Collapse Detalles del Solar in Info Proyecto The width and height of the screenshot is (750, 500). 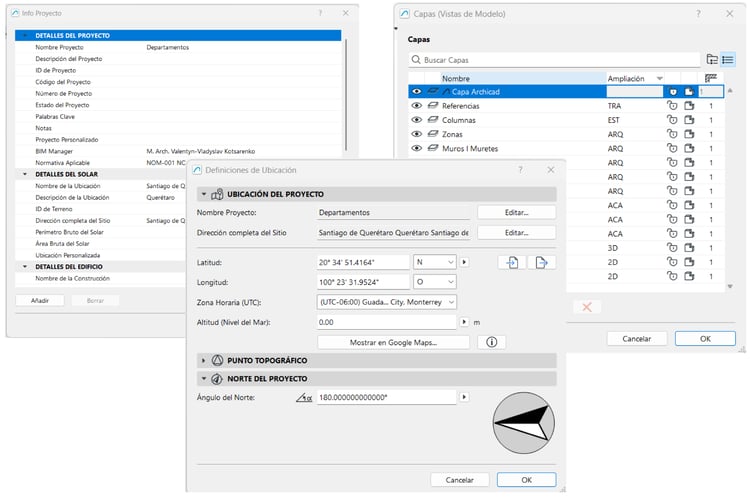[x=25, y=174]
